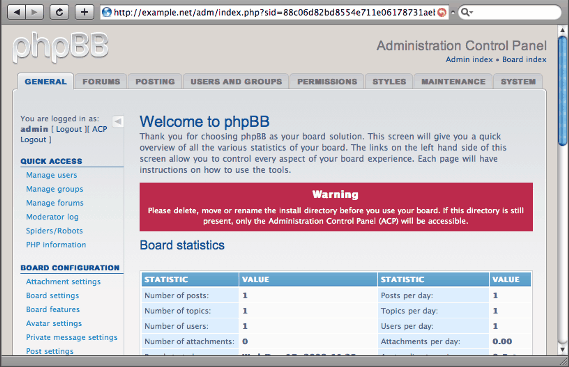
Task: Focus the browser search field
Action: point(510,12)
